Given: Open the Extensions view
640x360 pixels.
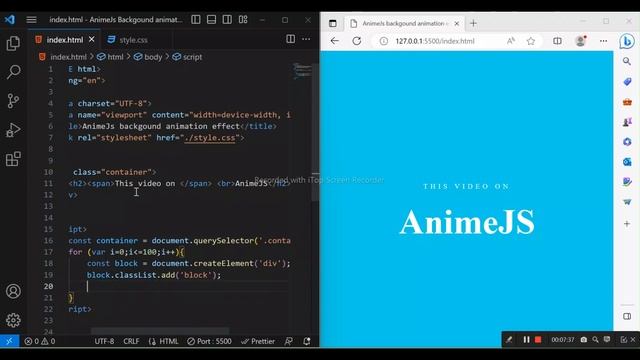Looking at the screenshot, I should [x=13, y=159].
